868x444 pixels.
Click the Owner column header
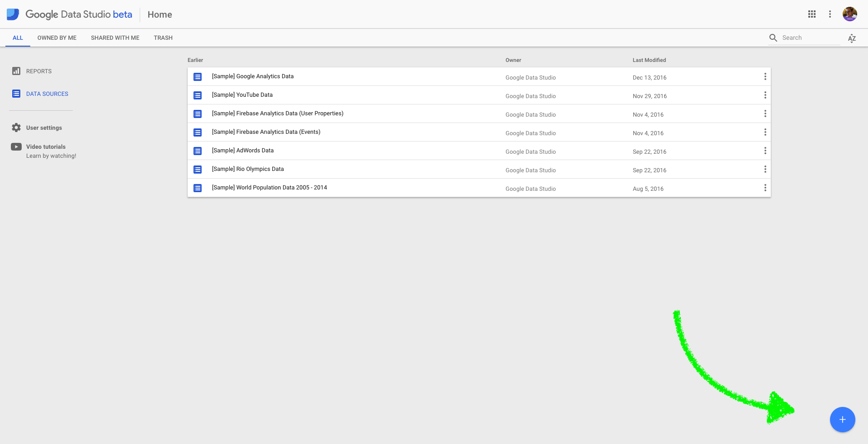pyautogui.click(x=513, y=60)
